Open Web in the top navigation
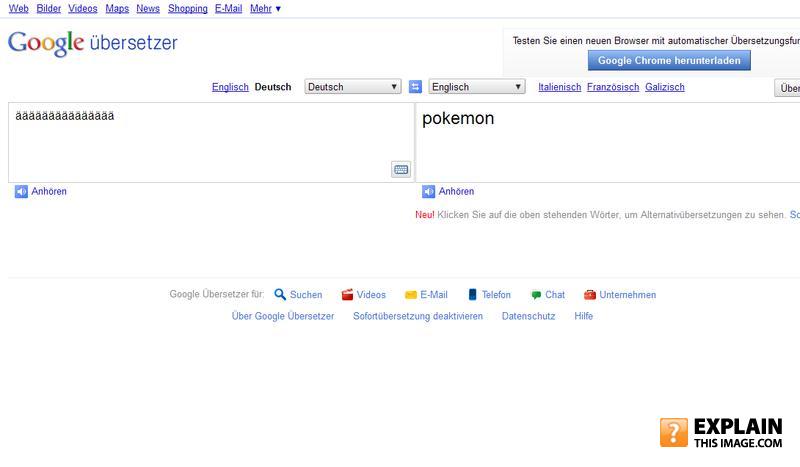 coord(18,9)
